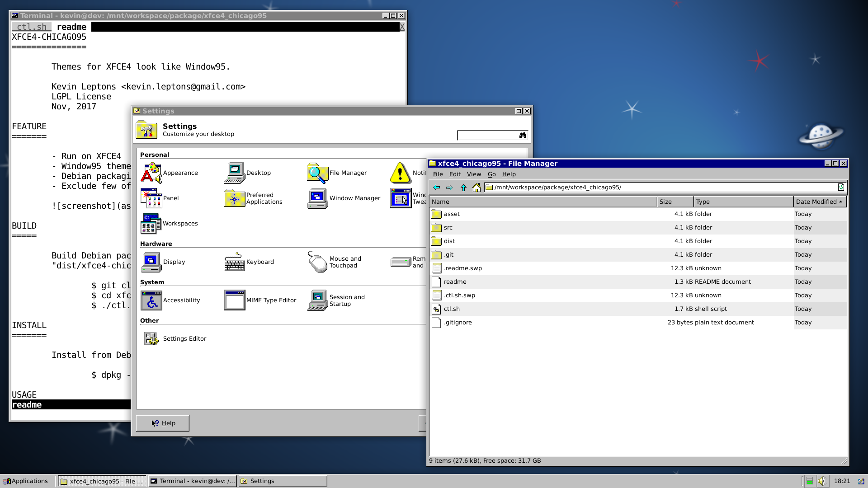Open the Accessibility settings link

coord(181,300)
